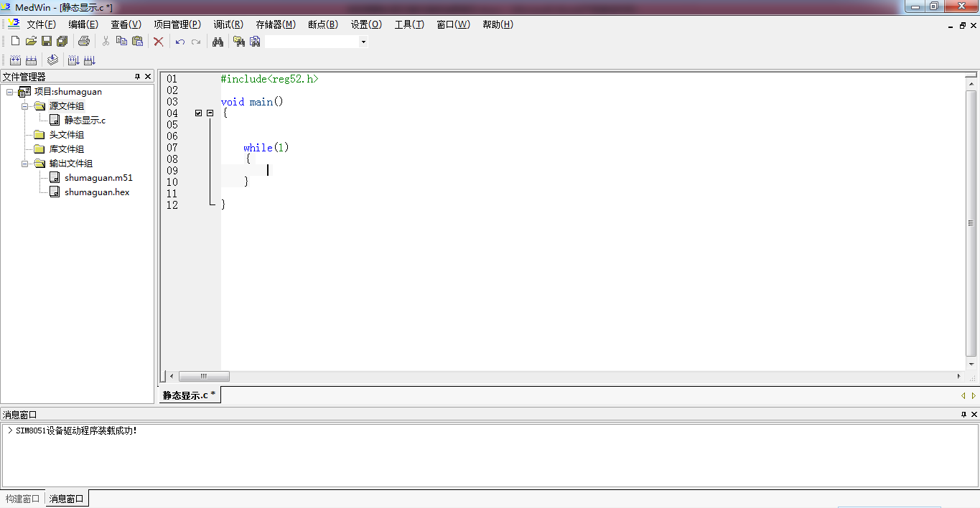
Task: Click the Open file folder icon
Action: pos(31,42)
